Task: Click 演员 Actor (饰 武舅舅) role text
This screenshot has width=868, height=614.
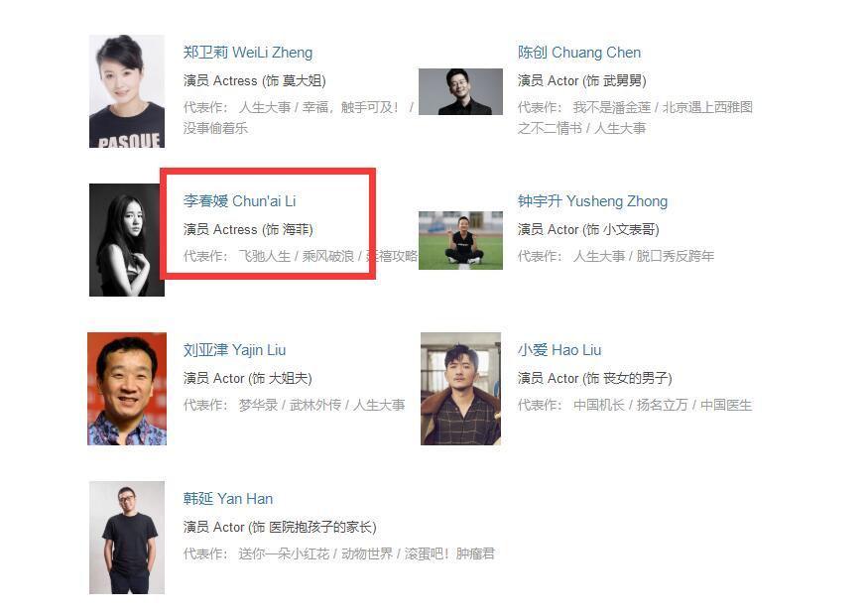Action: (x=581, y=80)
